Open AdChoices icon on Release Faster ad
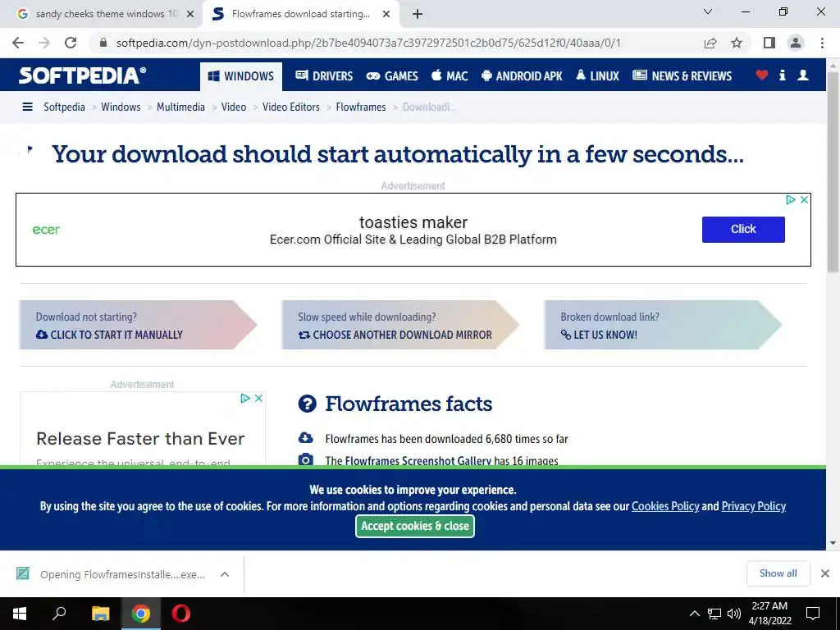Screen dimensions: 840x630 tap(245, 398)
